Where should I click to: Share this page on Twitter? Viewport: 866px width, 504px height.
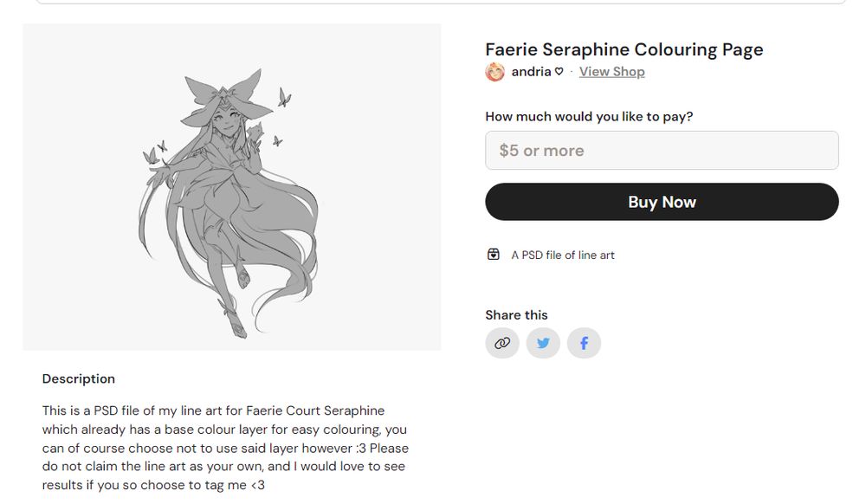coord(543,343)
